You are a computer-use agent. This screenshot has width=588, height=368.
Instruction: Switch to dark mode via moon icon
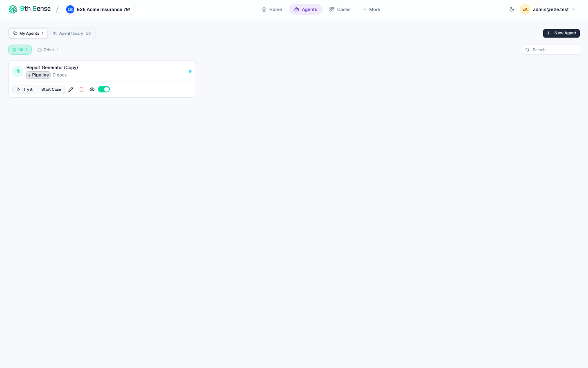click(512, 9)
